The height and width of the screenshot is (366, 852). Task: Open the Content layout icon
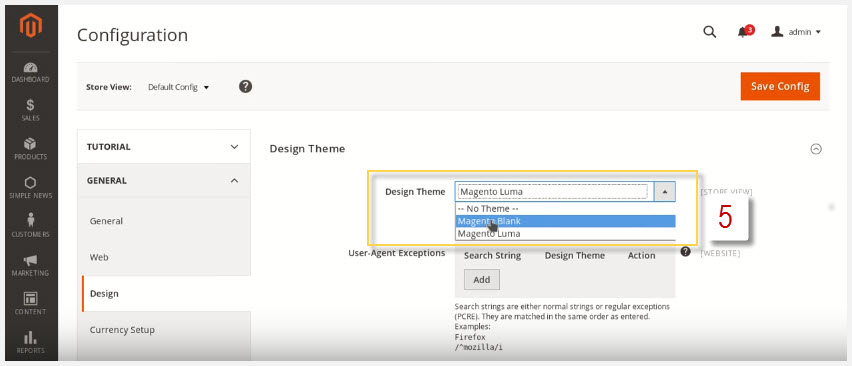click(30, 298)
